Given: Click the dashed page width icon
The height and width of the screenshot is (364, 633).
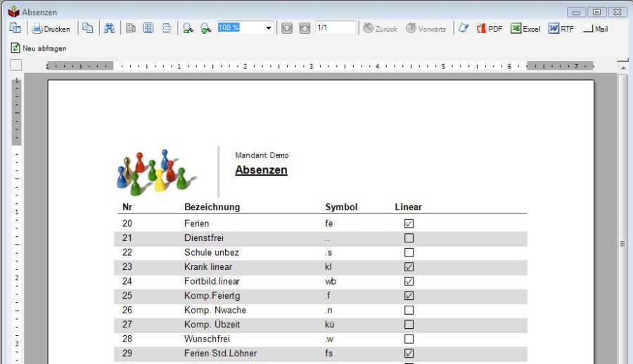Looking at the screenshot, I should 166,28.
